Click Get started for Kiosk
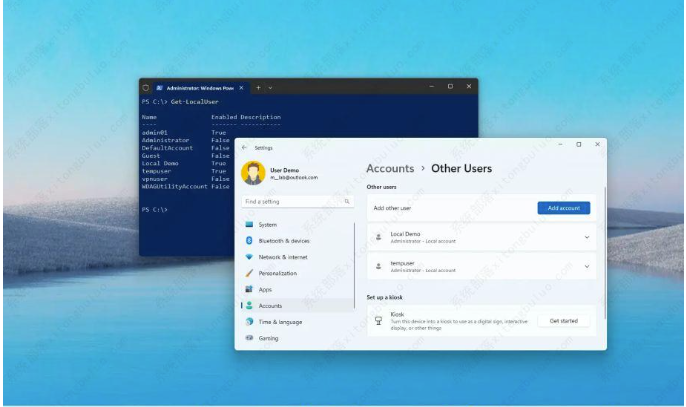Screen dimensions: 686x407 (564, 321)
